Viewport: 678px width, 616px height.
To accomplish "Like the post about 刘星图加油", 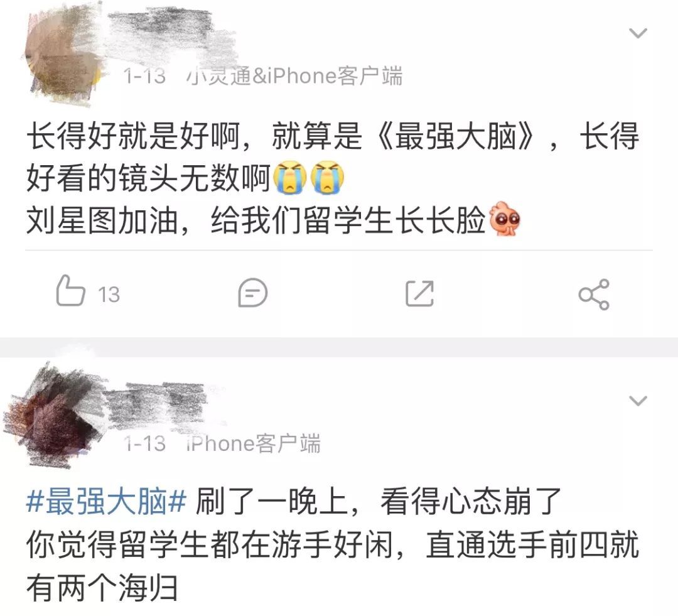I will [x=70, y=291].
